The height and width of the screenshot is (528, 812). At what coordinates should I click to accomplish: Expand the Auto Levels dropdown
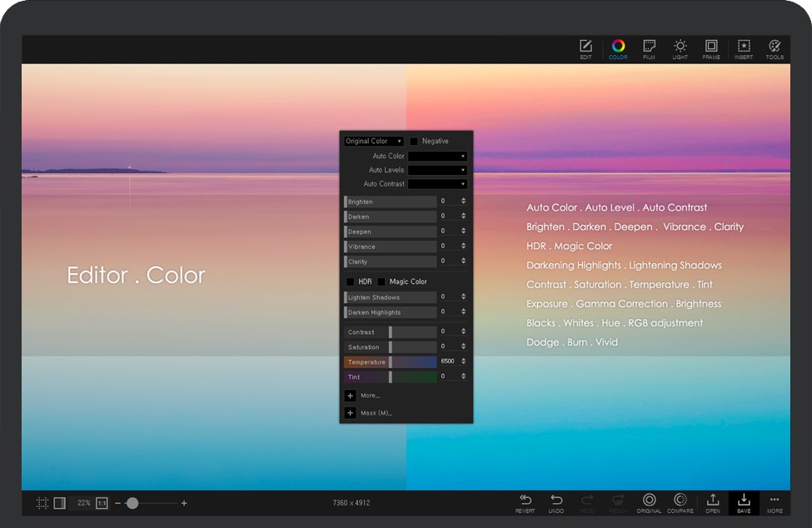pyautogui.click(x=437, y=170)
